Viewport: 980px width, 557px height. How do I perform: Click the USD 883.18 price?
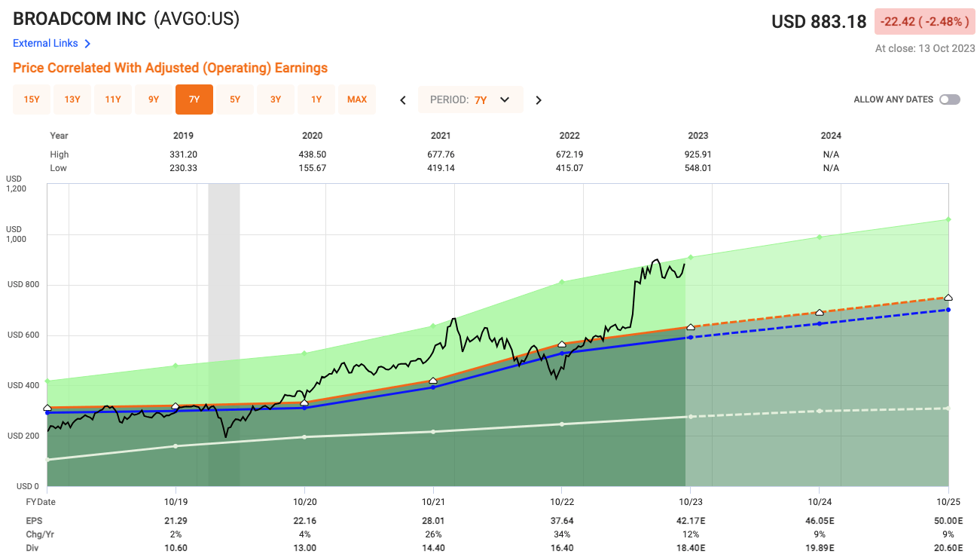click(819, 22)
